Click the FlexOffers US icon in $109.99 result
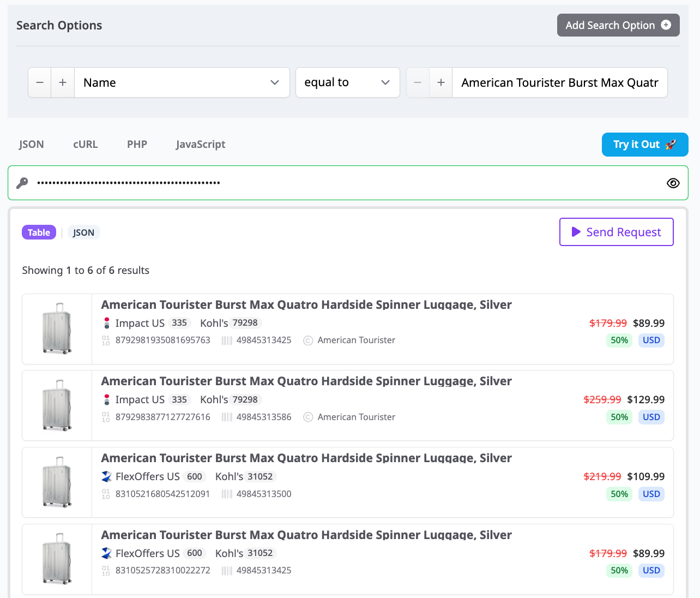 (107, 476)
